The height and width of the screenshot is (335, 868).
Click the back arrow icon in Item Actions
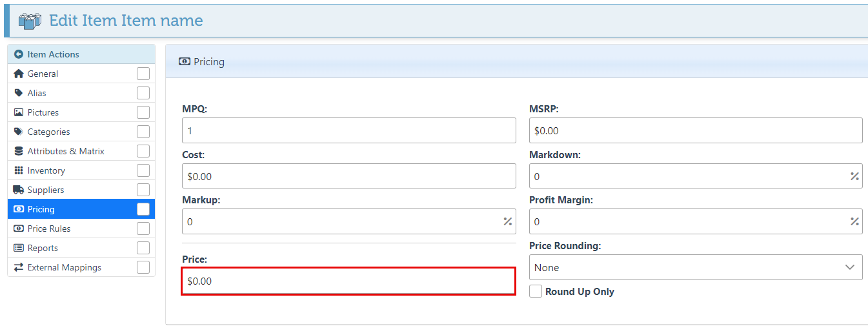click(x=19, y=54)
